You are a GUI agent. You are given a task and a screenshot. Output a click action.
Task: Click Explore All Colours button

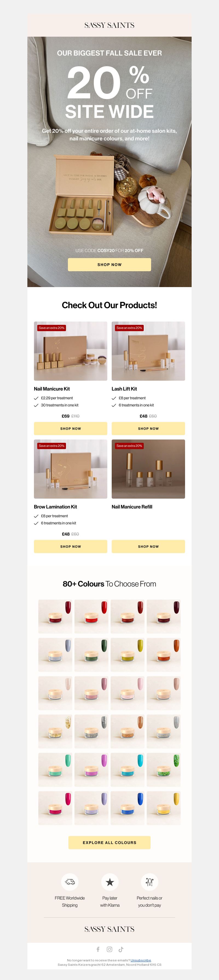[x=109, y=842]
